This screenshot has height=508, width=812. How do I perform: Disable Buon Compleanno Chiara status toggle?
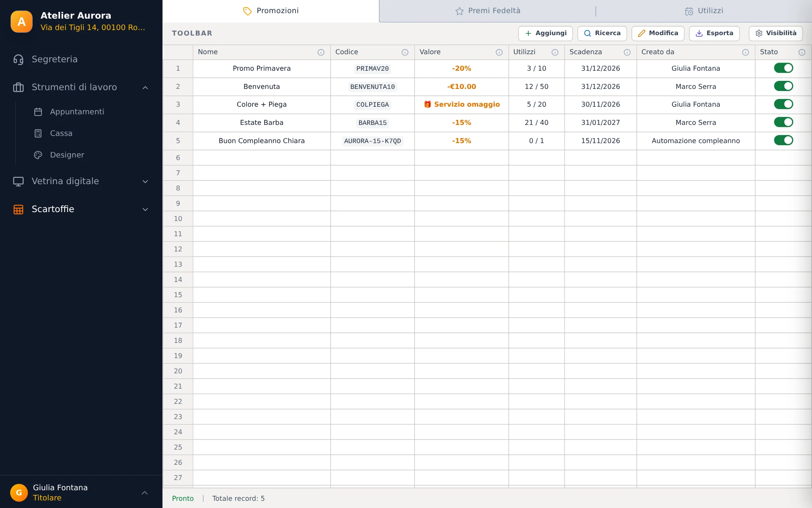pyautogui.click(x=783, y=141)
